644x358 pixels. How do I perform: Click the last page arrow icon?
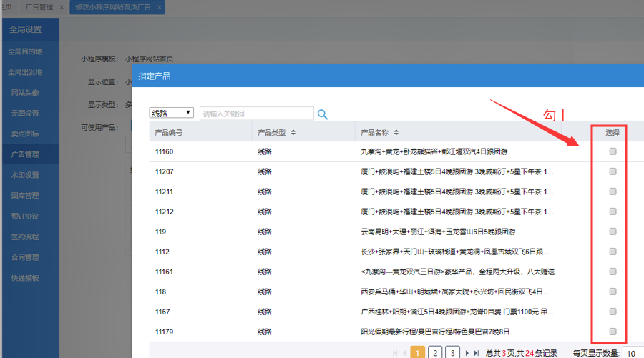(x=477, y=353)
